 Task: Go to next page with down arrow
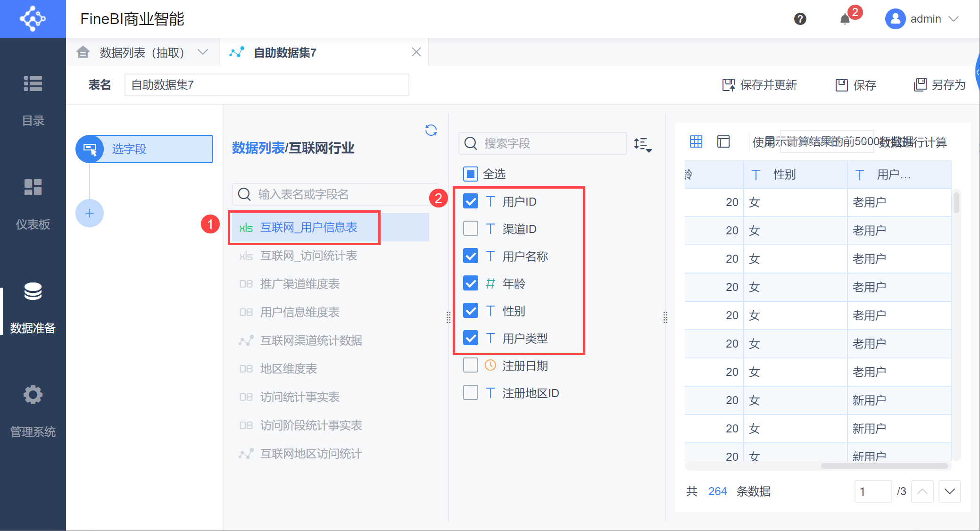pyautogui.click(x=949, y=491)
